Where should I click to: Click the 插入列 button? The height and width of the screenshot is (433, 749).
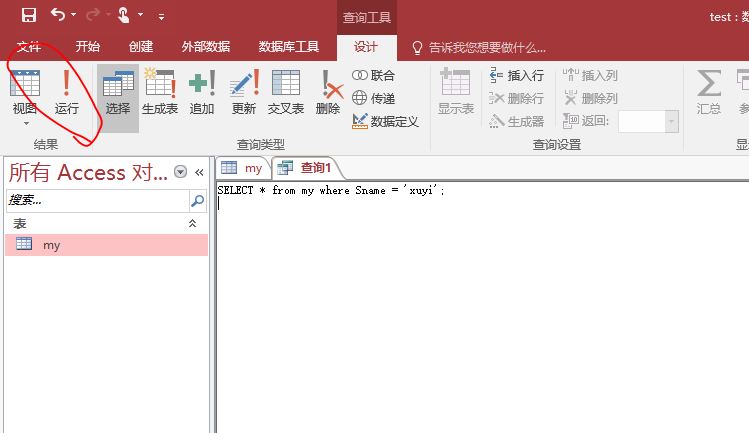[590, 76]
